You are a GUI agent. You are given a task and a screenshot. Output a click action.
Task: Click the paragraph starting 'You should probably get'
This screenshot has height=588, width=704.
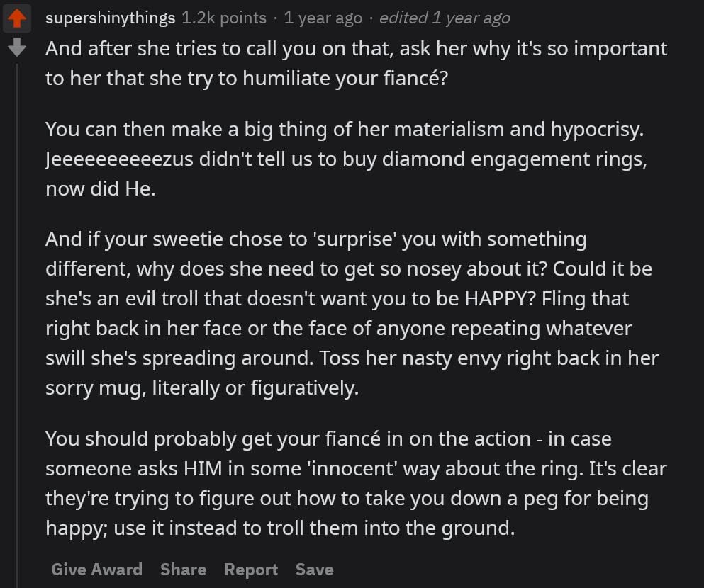click(x=356, y=483)
